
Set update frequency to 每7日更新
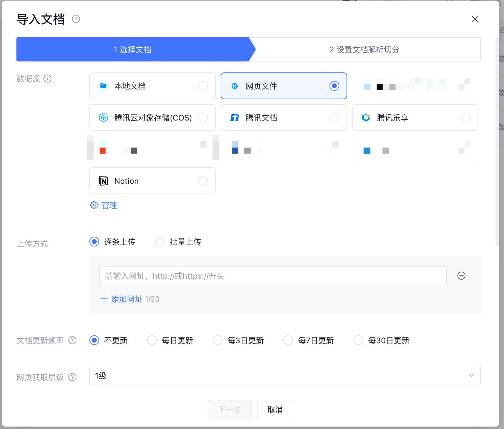coord(288,340)
